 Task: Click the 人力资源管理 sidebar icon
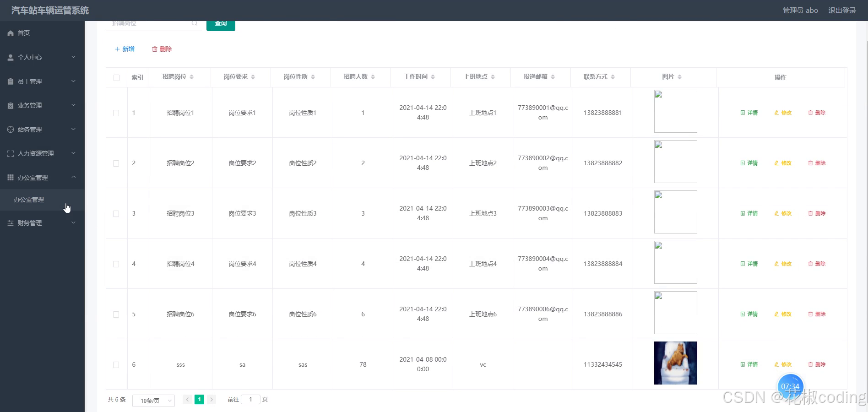(x=11, y=154)
